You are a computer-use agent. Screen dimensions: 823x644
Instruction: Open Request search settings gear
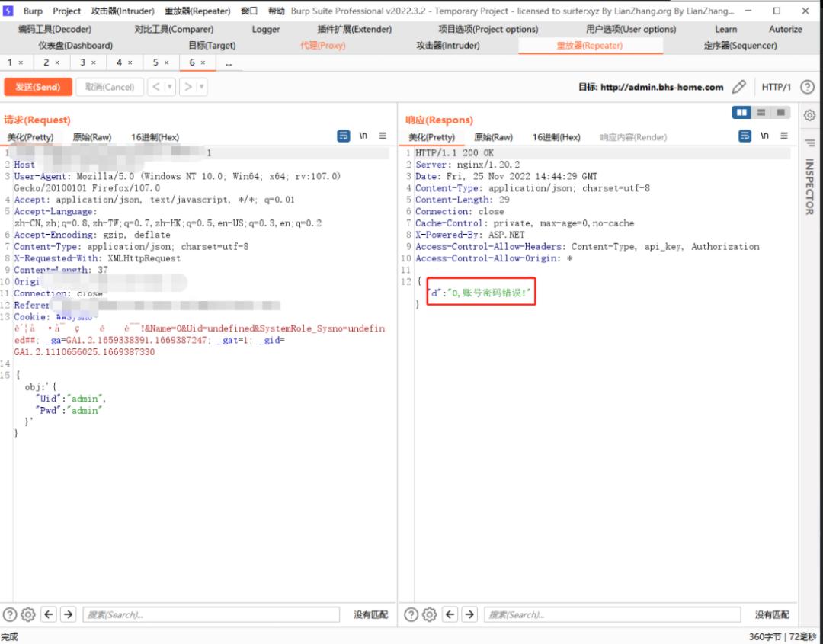(x=28, y=614)
